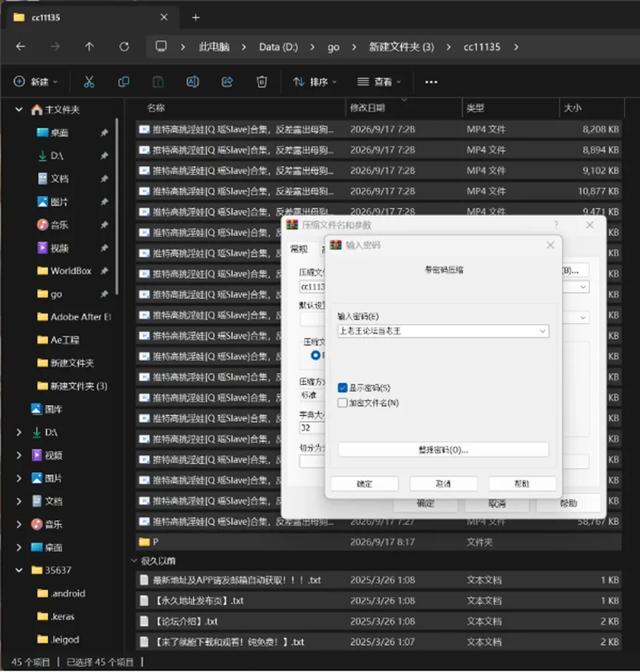This screenshot has width=640, height=672.
Task: Open pinned 音乐 folder
Action: 59,225
